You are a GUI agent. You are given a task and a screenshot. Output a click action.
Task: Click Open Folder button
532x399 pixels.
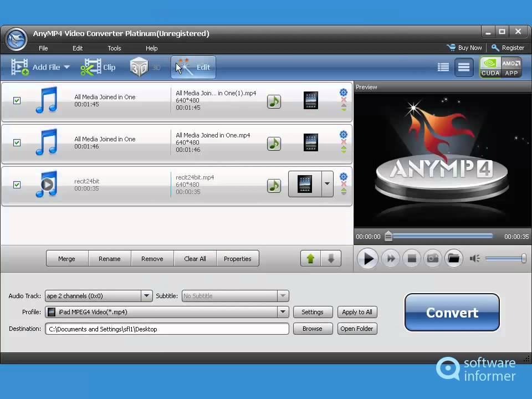point(357,329)
